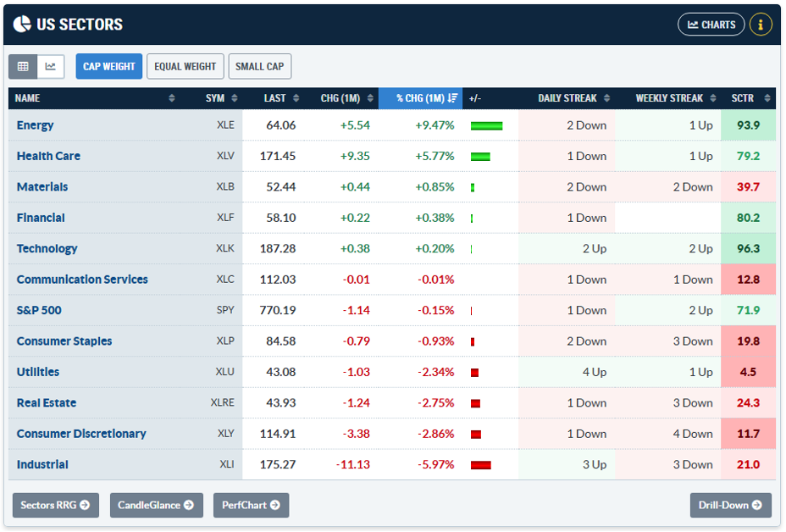Image resolution: width=786 pixels, height=532 pixels.
Task: Sort by SYM column arrows
Action: 235,98
